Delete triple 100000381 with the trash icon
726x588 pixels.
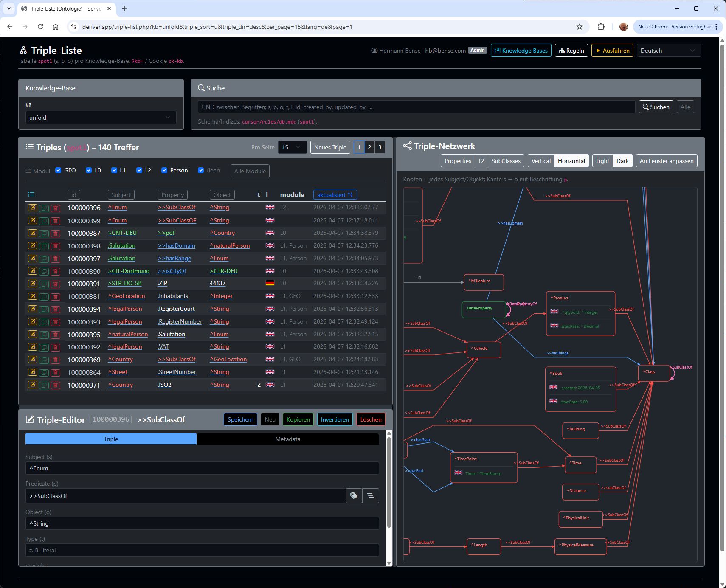tap(55, 296)
